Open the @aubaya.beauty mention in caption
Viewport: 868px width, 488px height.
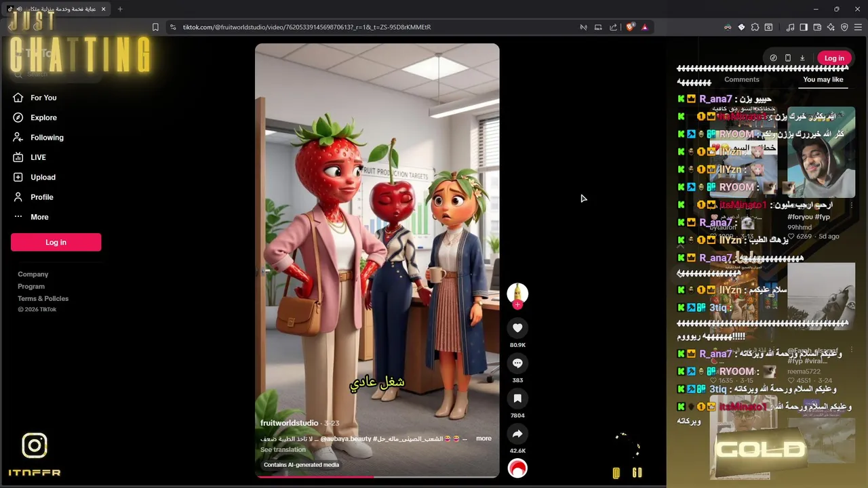pyautogui.click(x=346, y=439)
